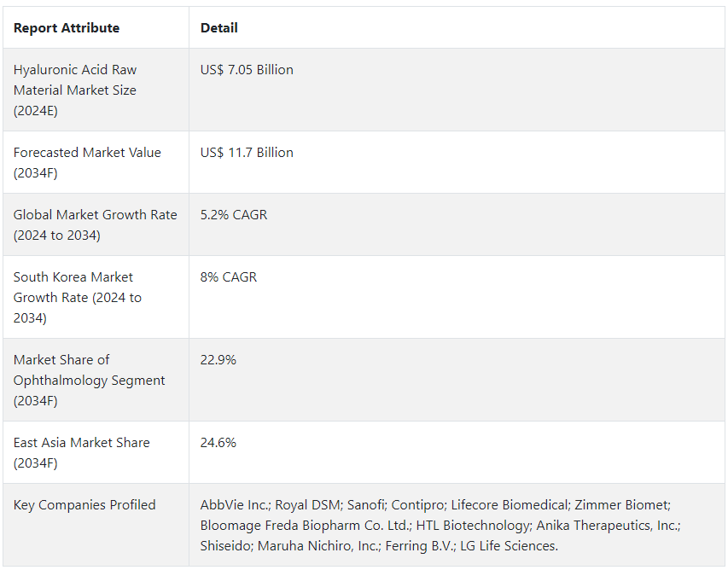Viewport: 728px width, 570px height.
Task: Select the Key Companies Profiled cell
Action: [x=84, y=505]
